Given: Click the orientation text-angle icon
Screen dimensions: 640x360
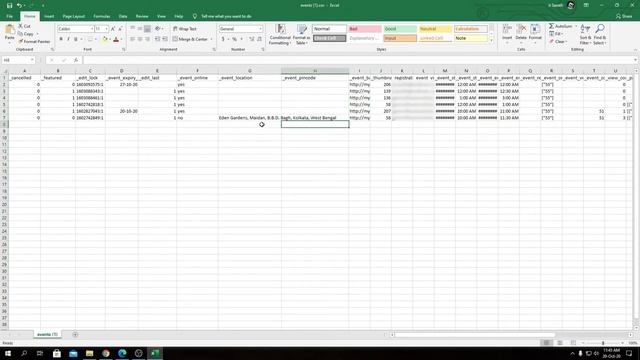Looking at the screenshot, I should pos(158,29).
